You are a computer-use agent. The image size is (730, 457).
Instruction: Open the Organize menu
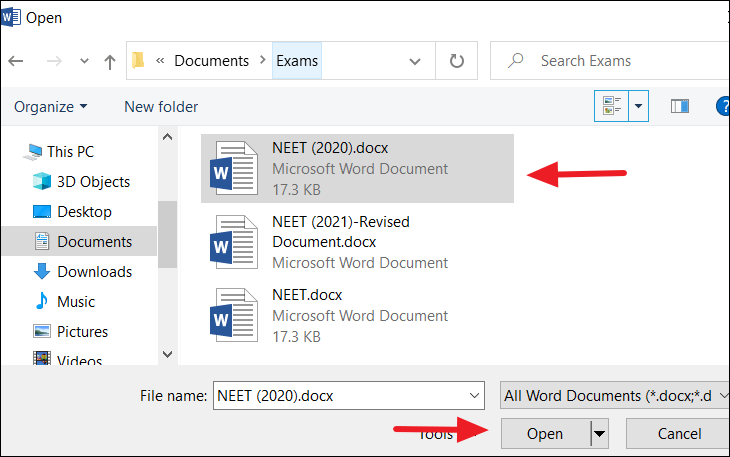click(x=50, y=106)
